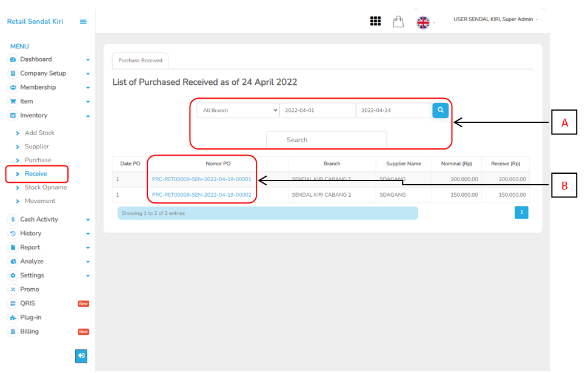Click the Item cart icon

(13, 102)
